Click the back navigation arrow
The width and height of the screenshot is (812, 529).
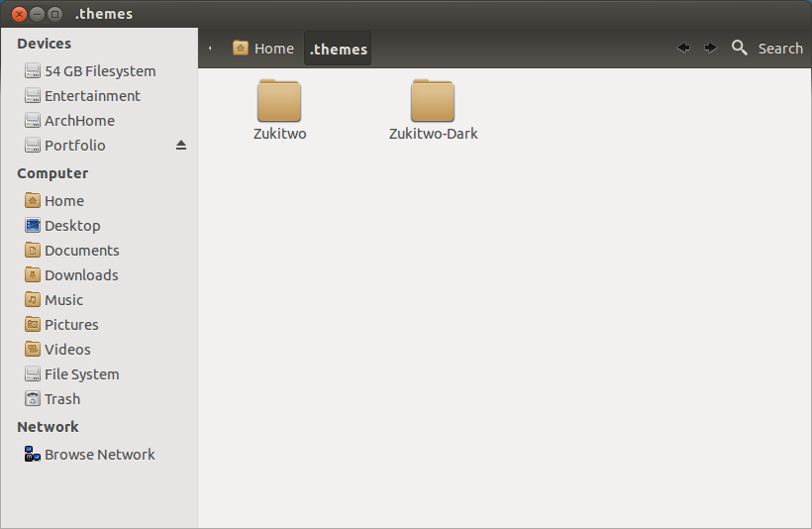click(683, 48)
